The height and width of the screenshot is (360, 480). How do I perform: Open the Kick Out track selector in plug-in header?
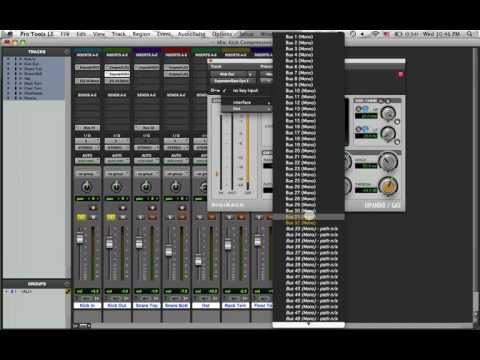pos(233,74)
